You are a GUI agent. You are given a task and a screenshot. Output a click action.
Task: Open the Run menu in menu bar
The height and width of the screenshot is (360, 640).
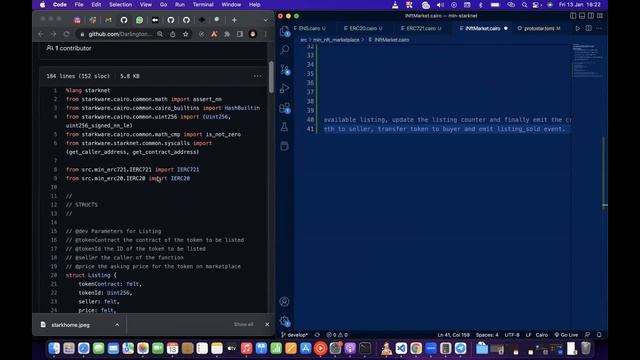(180, 4)
